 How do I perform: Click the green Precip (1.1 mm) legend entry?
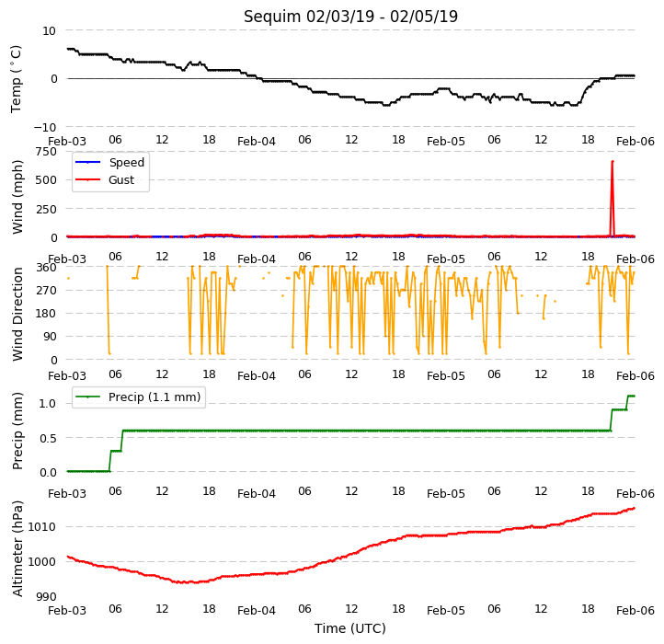click(x=139, y=397)
